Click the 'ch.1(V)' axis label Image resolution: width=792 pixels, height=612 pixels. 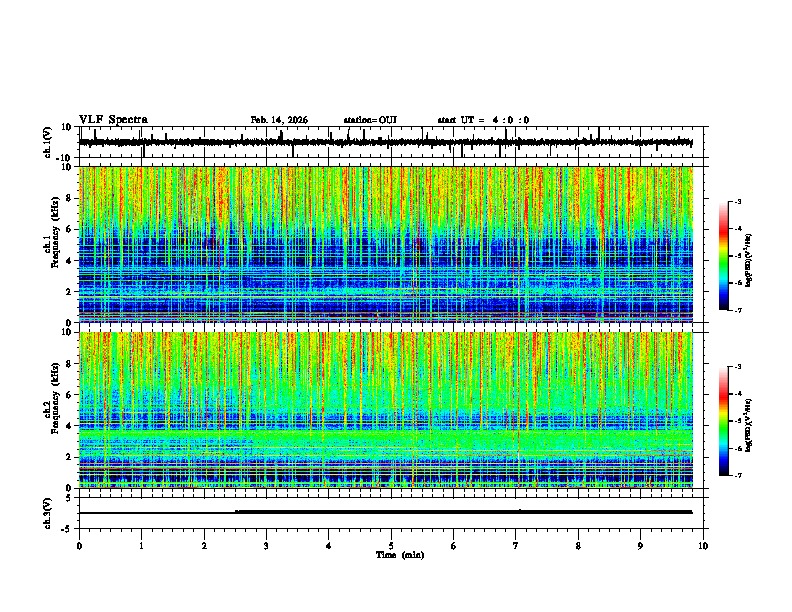(x=48, y=142)
